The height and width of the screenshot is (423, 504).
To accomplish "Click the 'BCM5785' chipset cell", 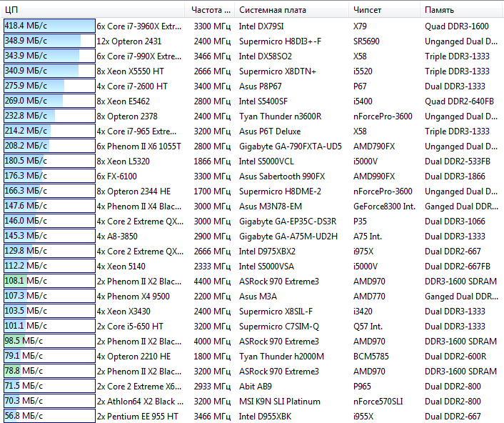I will click(x=371, y=357).
